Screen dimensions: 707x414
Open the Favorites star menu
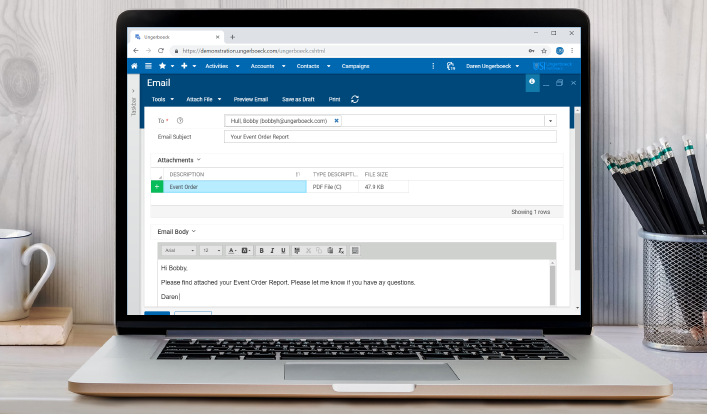[163, 66]
